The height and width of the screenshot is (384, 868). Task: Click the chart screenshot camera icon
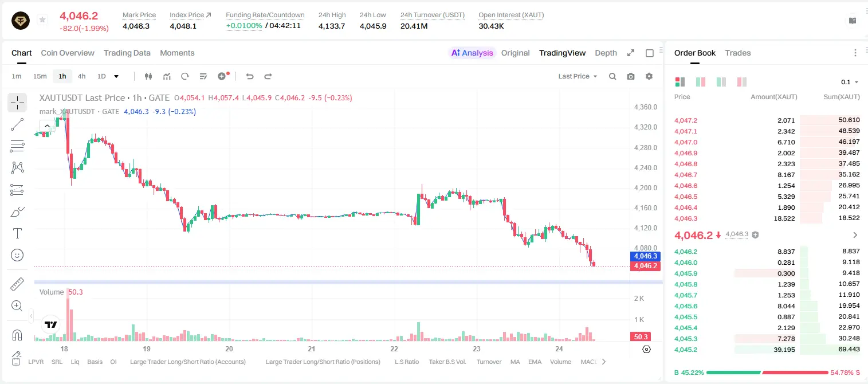click(x=631, y=76)
